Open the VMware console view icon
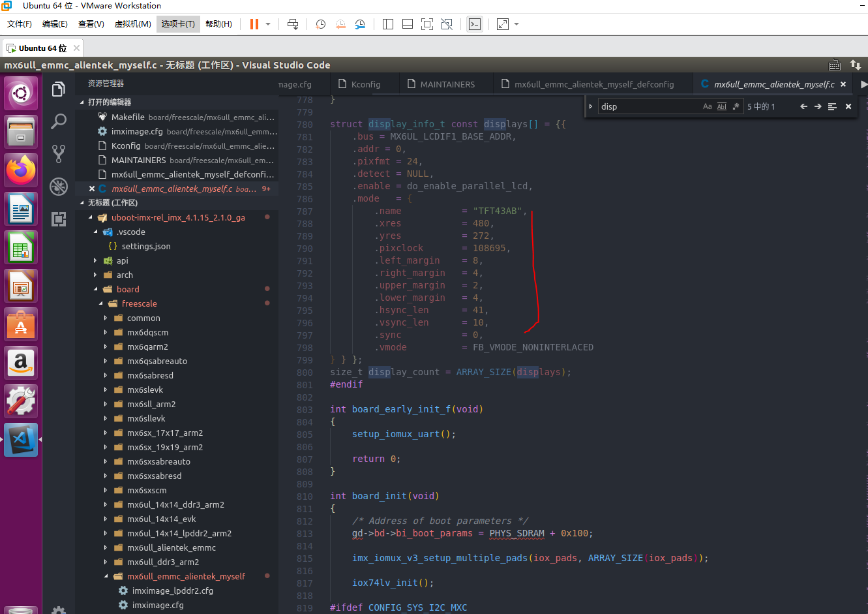 pos(475,24)
